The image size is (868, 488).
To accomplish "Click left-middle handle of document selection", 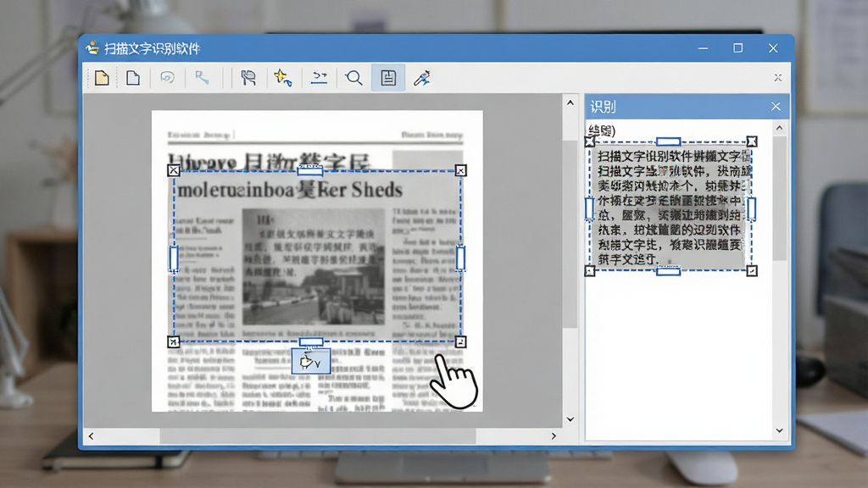I will pos(174,258).
